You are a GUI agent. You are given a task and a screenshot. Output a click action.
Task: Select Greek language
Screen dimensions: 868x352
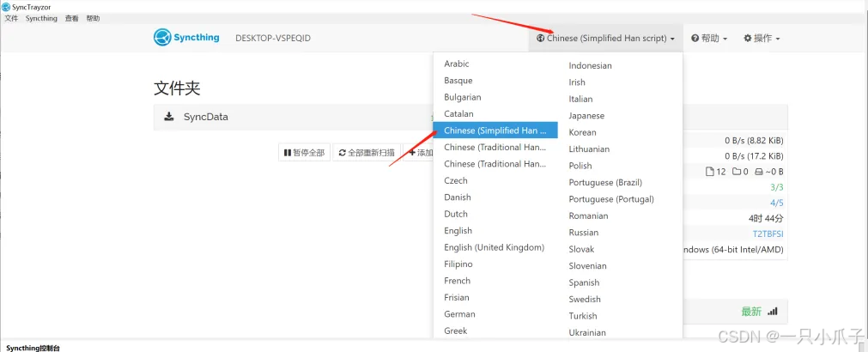[495, 331]
